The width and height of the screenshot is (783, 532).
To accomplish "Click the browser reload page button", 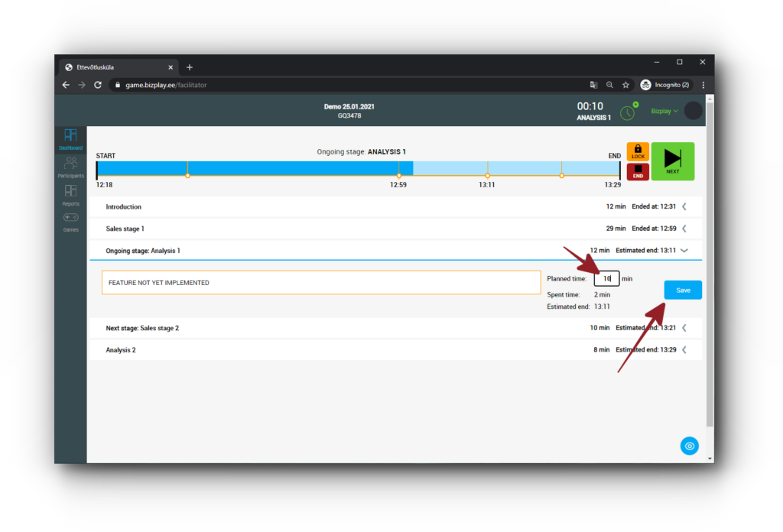I will [x=98, y=85].
